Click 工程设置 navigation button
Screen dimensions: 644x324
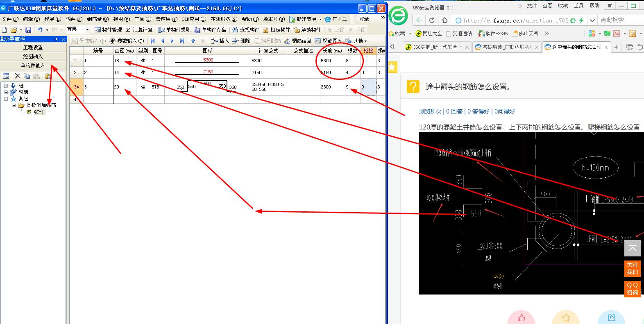click(33, 48)
